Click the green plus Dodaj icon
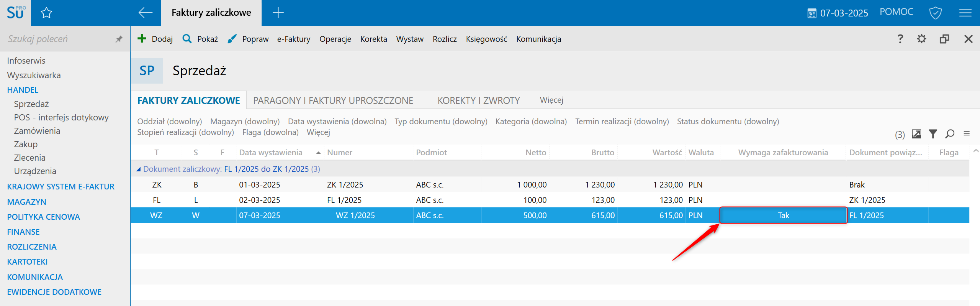The image size is (980, 306). 142,38
